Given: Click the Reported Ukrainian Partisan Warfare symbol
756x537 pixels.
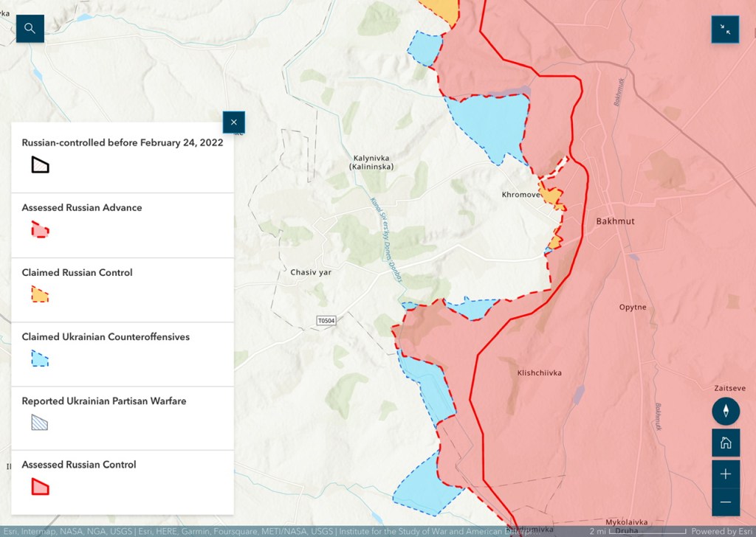Looking at the screenshot, I should coord(40,423).
